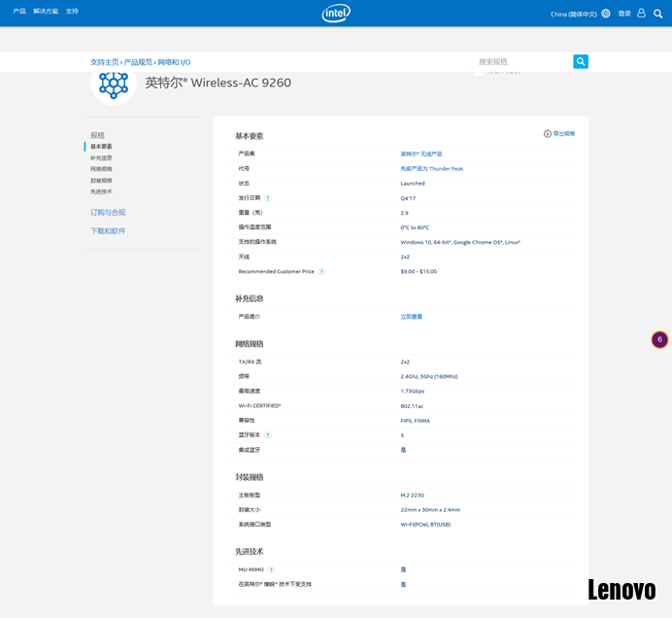The image size is (672, 618).
Task: Open the 英特尔 无线产品 product collection link
Action: tap(421, 154)
